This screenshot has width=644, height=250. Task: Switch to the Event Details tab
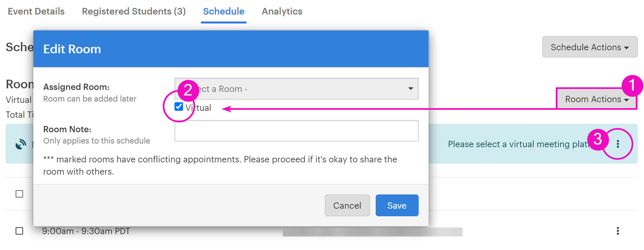[36, 11]
